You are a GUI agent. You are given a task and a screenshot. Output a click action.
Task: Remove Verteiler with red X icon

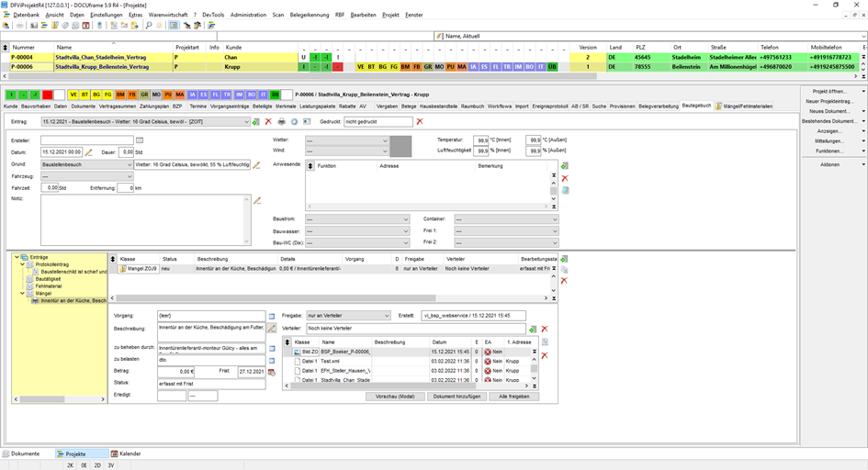[x=545, y=329]
